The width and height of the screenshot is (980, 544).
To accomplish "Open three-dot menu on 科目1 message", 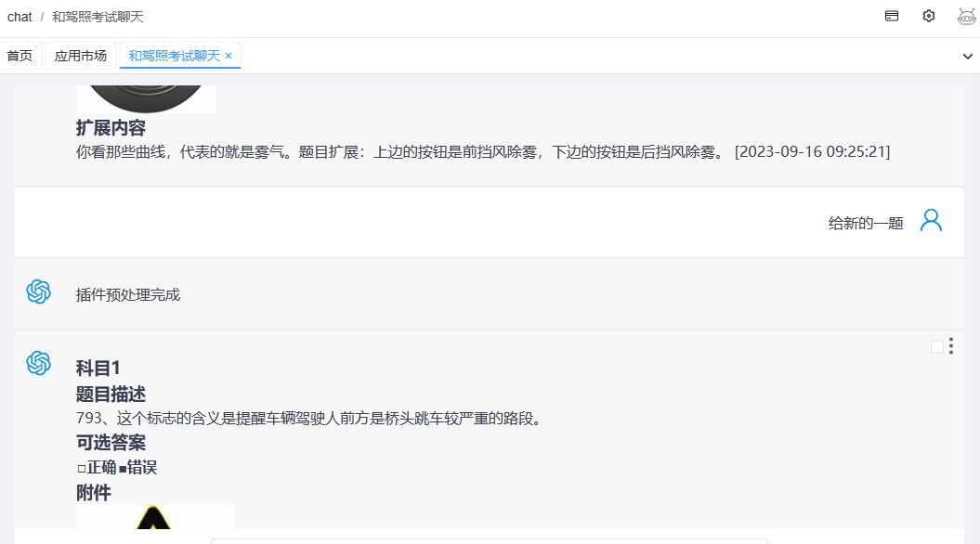I will click(951, 346).
